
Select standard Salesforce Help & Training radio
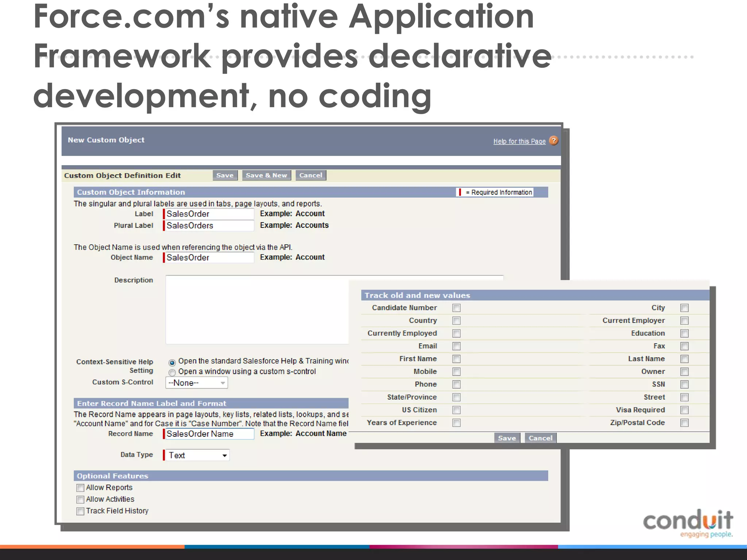172,362
